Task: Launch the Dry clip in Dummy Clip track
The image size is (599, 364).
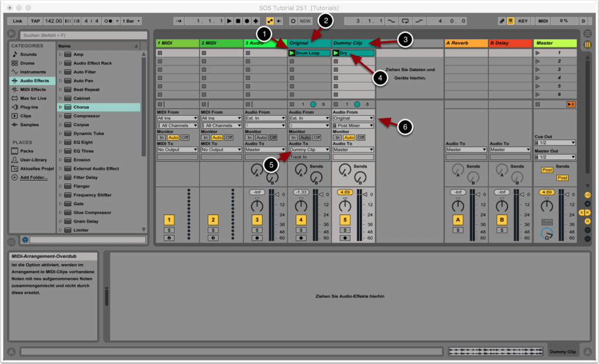Action: (336, 53)
